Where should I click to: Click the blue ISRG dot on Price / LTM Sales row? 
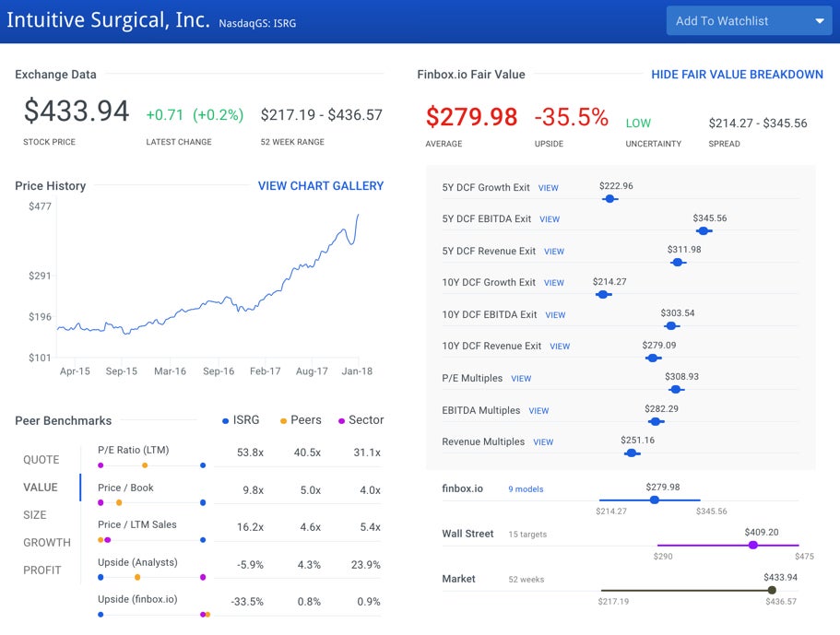[x=203, y=540]
